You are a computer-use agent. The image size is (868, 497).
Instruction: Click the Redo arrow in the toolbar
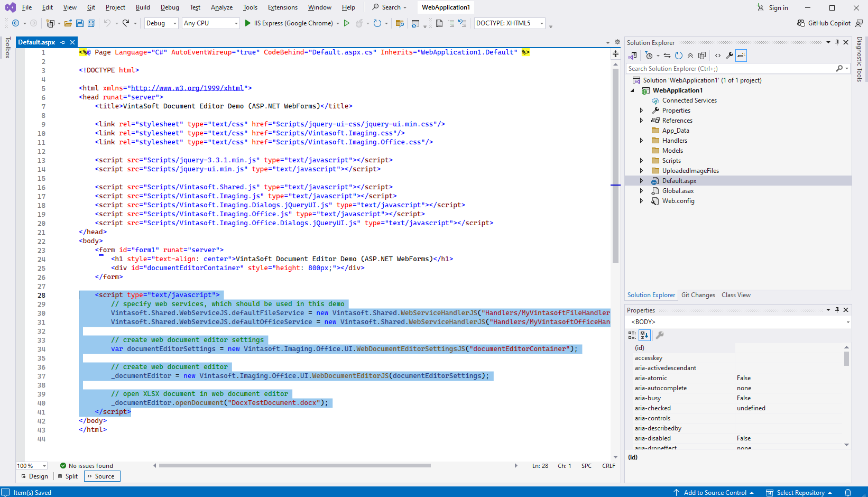pyautogui.click(x=126, y=23)
